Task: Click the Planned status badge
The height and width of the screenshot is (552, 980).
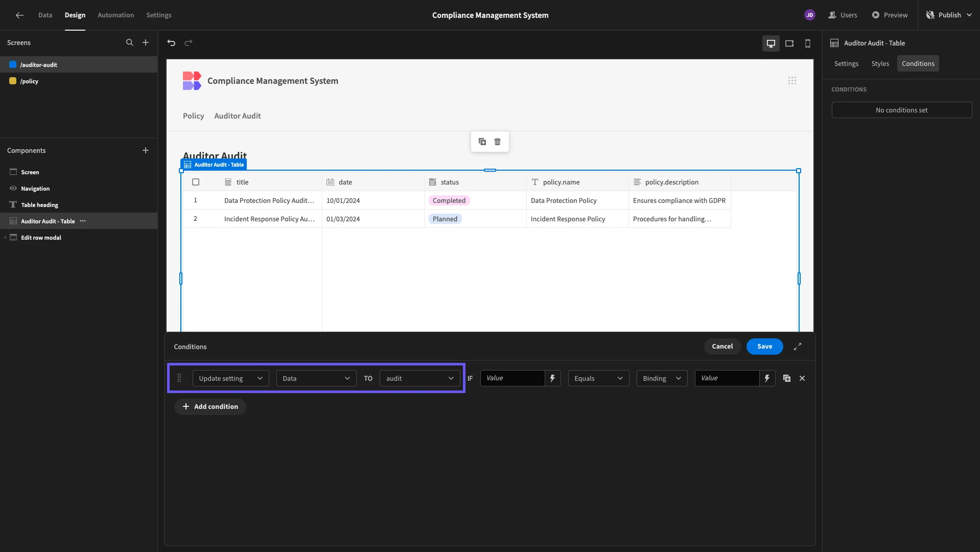Action: click(445, 219)
